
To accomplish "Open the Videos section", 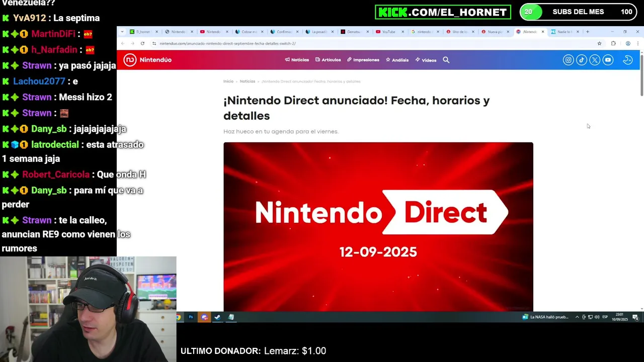I will point(426,60).
